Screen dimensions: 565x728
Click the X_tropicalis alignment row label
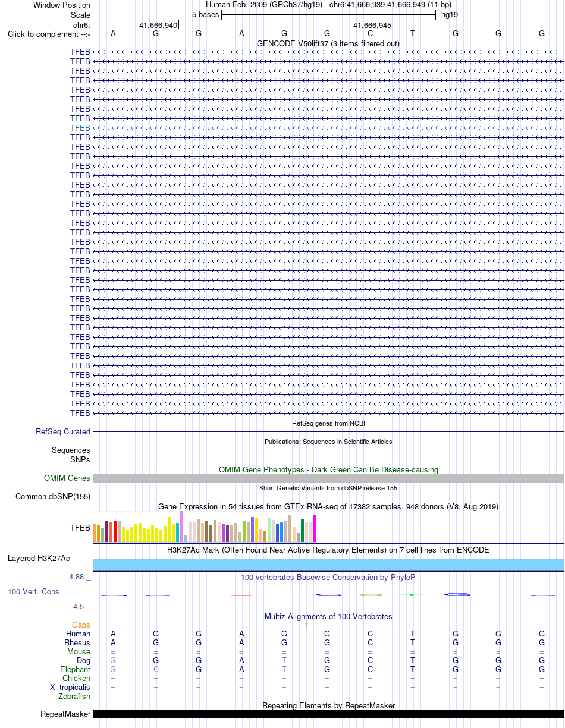click(70, 688)
